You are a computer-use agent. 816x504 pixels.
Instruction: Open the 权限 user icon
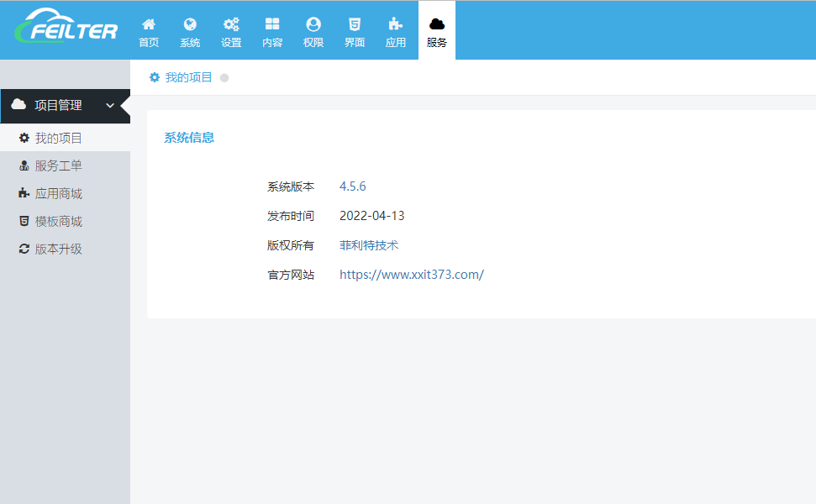[313, 24]
